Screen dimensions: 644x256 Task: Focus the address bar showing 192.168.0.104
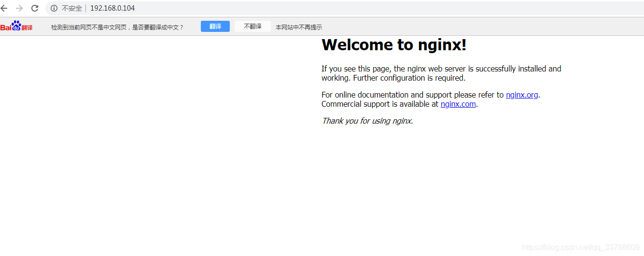coord(345,8)
